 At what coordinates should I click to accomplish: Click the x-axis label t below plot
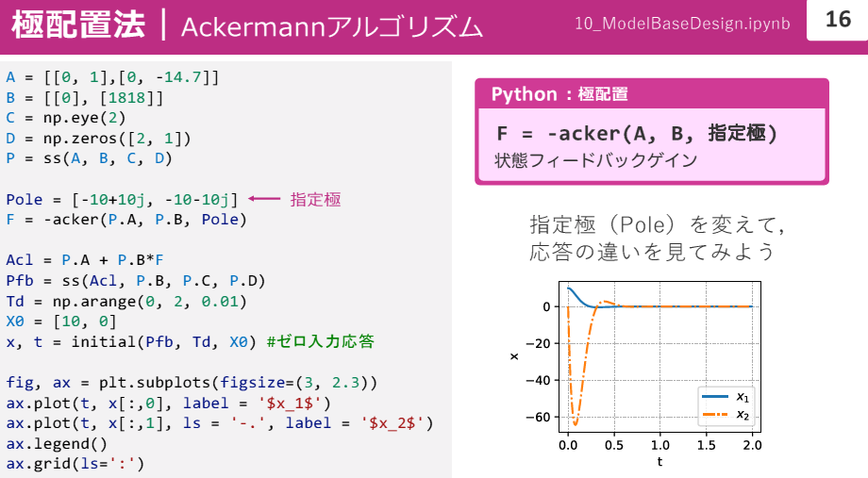click(659, 462)
